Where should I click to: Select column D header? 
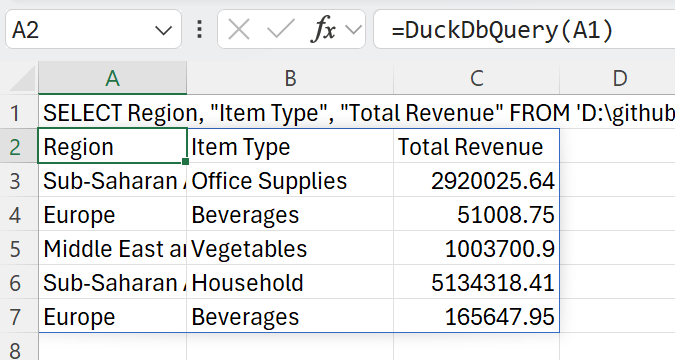coord(618,78)
